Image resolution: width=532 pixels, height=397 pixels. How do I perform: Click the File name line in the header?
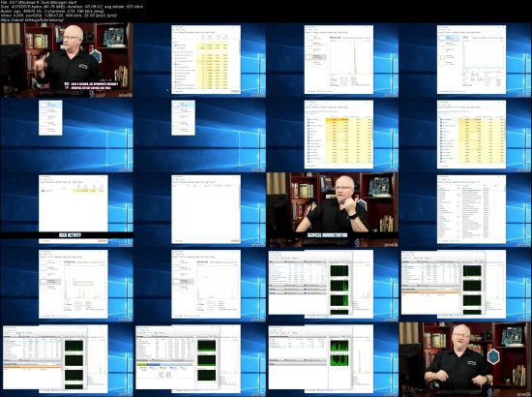(x=38, y=2)
